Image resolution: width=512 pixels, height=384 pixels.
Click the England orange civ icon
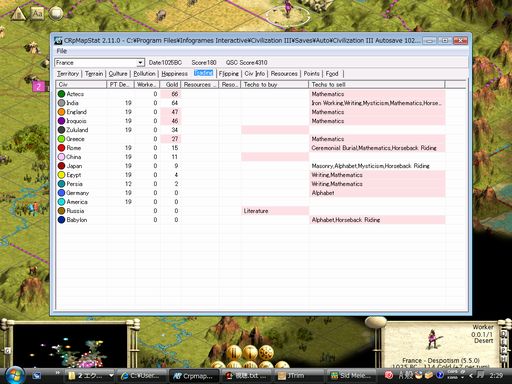(x=61, y=112)
